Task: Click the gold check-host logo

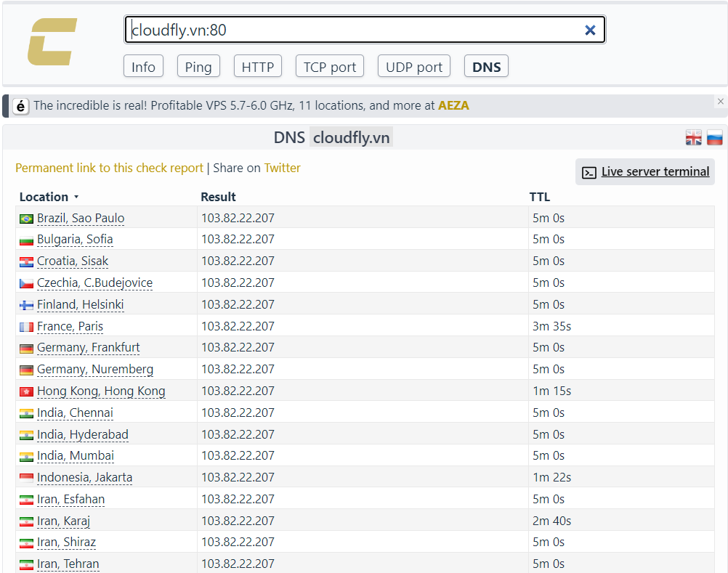Action: point(52,41)
